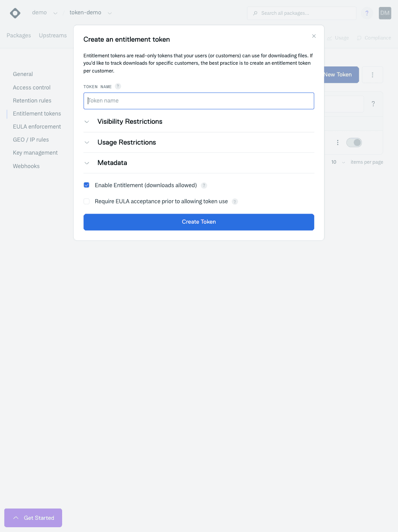398x532 pixels.
Task: Flip the token status toggle switch
Action: [x=354, y=142]
